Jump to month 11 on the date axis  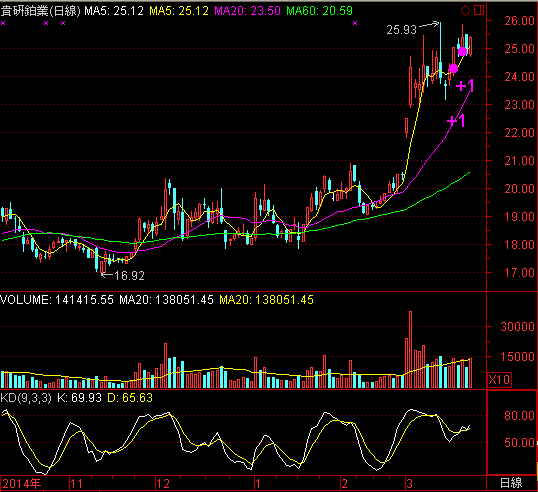pyautogui.click(x=77, y=484)
